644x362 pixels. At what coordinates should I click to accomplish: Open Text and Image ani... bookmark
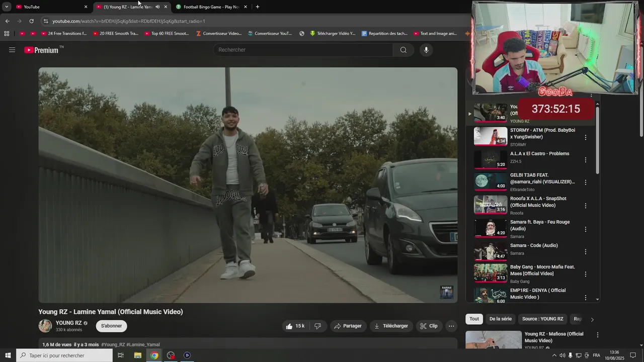pos(435,34)
